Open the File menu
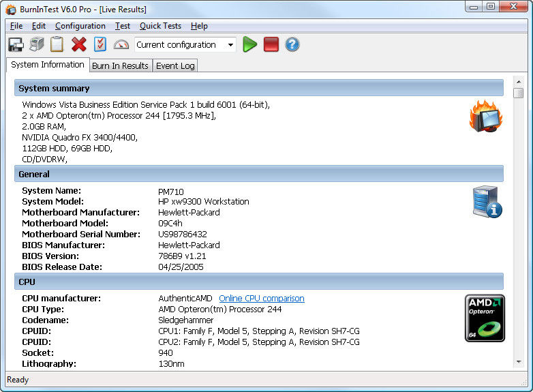 click(16, 26)
